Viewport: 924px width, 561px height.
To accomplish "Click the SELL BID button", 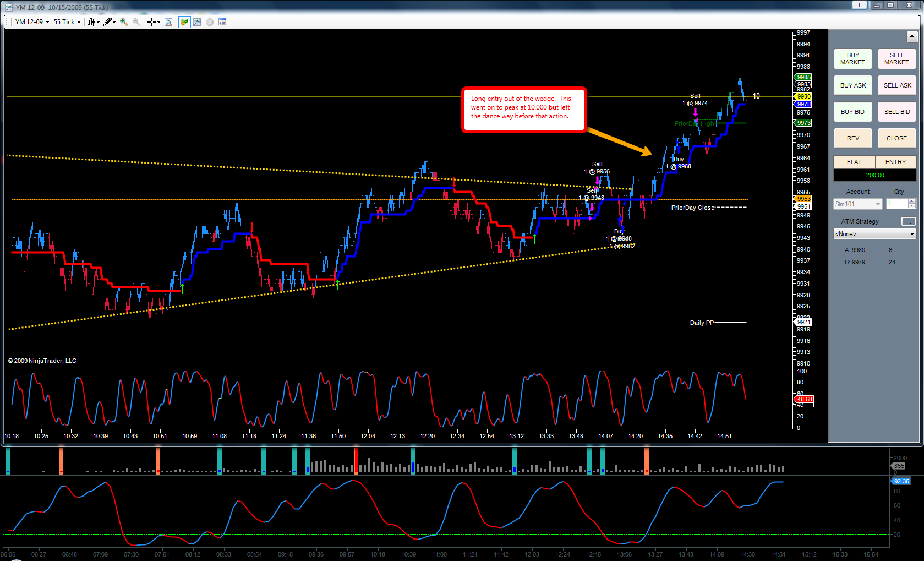I will click(896, 112).
